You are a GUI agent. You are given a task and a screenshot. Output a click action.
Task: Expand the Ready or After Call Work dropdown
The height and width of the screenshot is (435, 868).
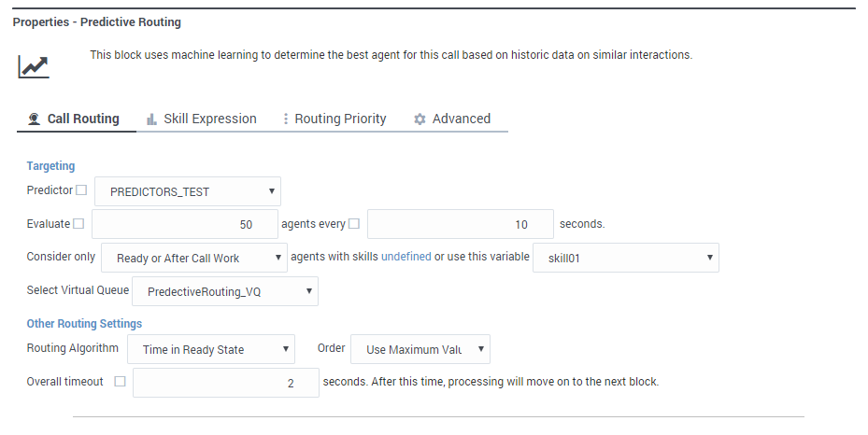pos(193,258)
